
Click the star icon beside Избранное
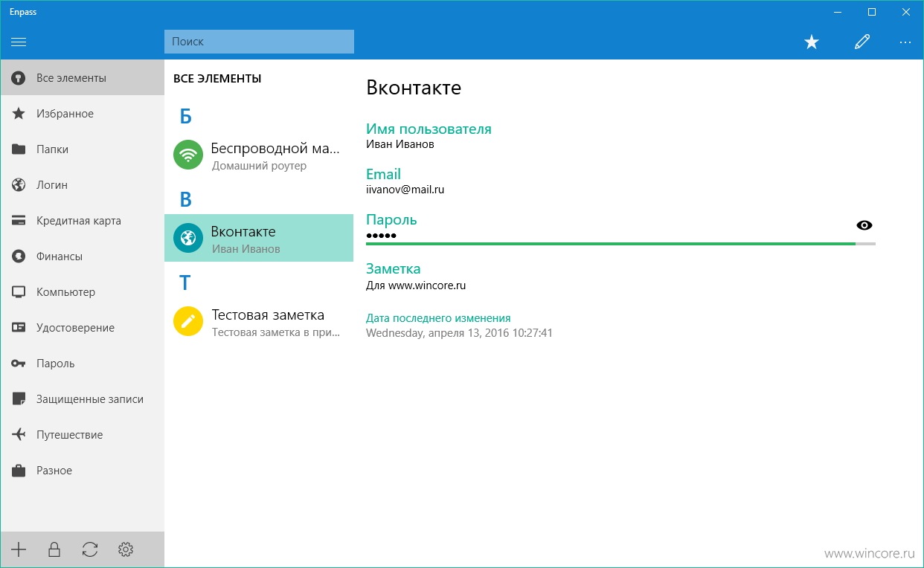[x=19, y=114]
